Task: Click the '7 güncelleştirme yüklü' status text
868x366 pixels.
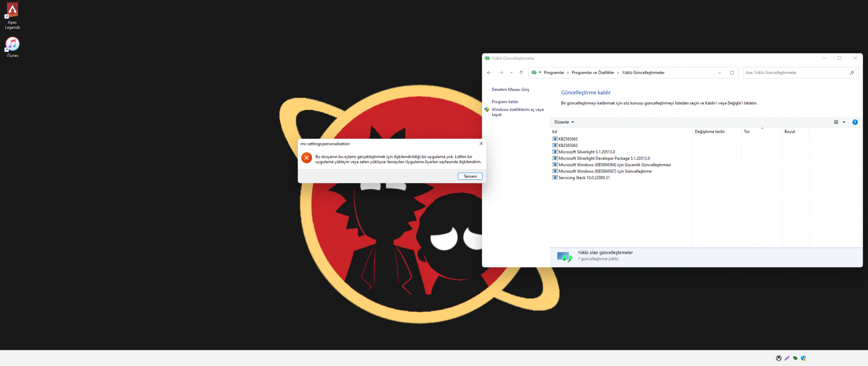Action: [x=598, y=259]
